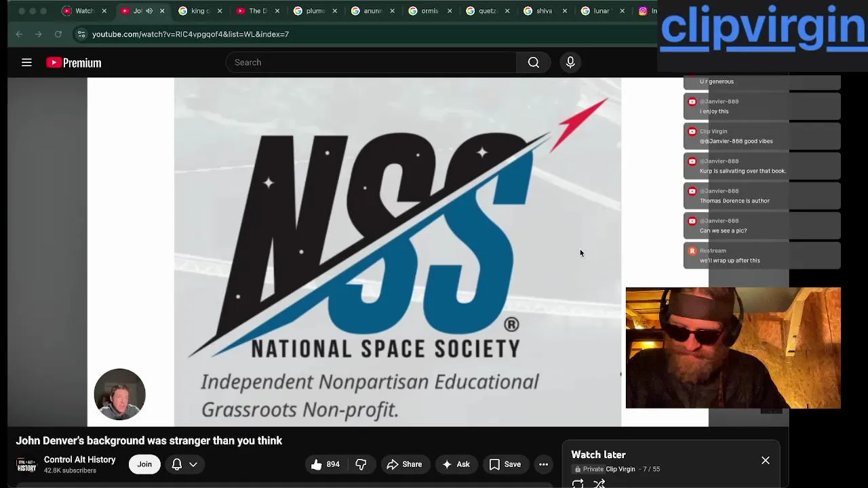868x488 pixels.
Task: Click the streamer's webcam overlay
Action: tap(733, 348)
